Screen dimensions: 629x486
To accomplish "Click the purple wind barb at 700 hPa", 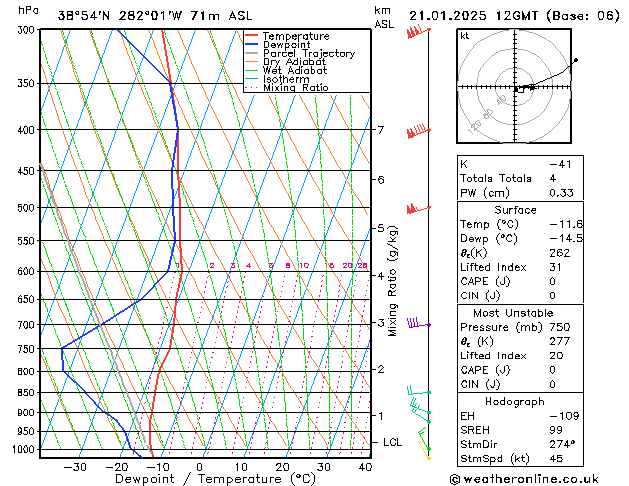I will (418, 323).
